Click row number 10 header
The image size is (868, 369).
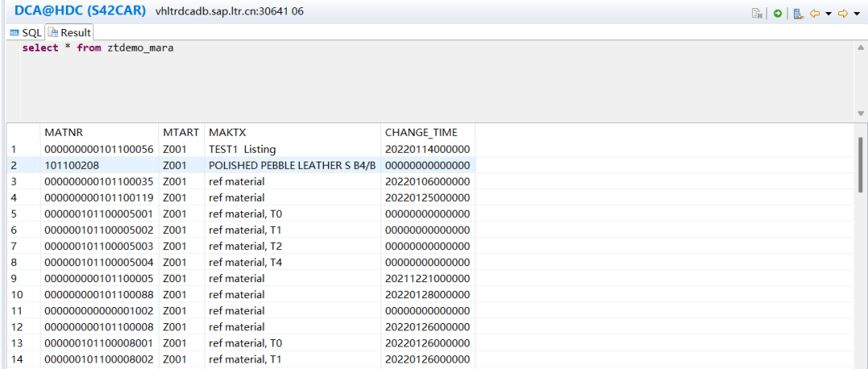[x=23, y=294]
